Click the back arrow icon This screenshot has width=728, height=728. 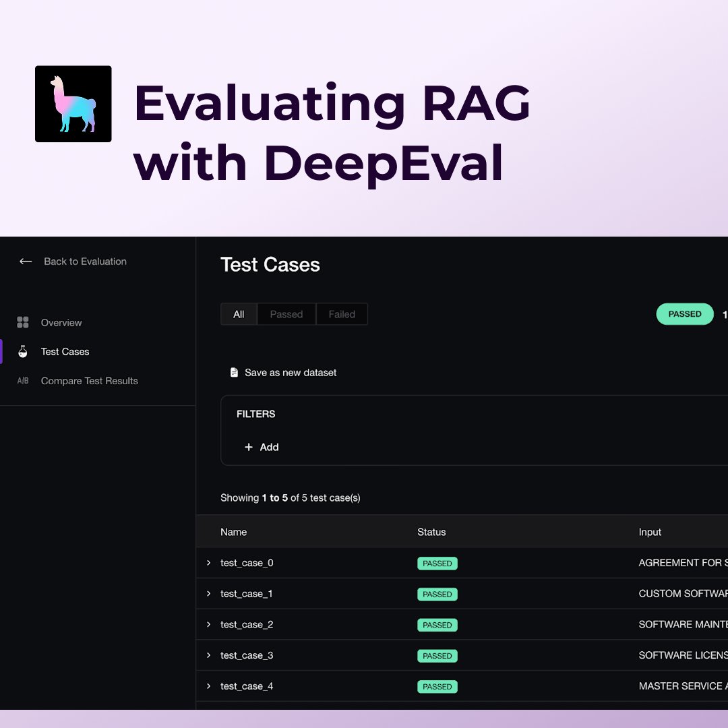(26, 262)
